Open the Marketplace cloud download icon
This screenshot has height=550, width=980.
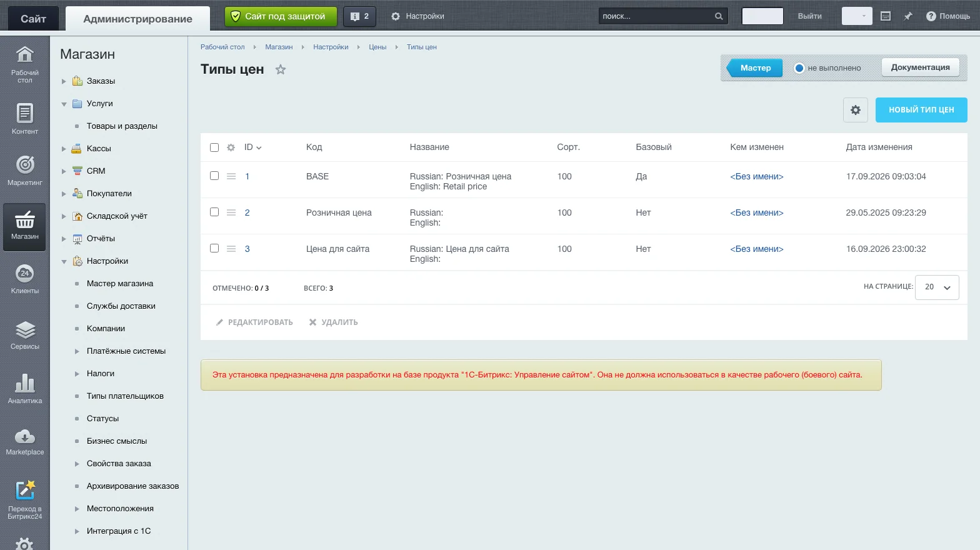click(24, 436)
